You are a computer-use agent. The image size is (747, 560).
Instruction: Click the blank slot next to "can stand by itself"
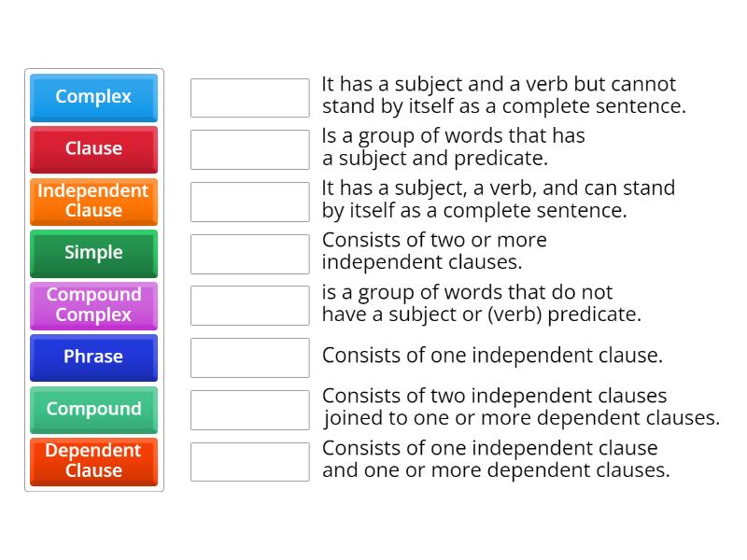coord(249,202)
